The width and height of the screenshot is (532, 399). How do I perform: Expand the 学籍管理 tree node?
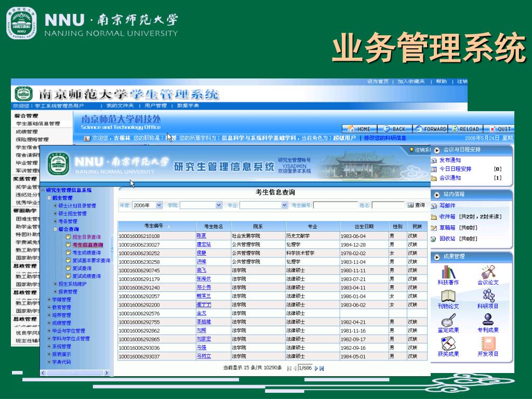click(x=49, y=300)
